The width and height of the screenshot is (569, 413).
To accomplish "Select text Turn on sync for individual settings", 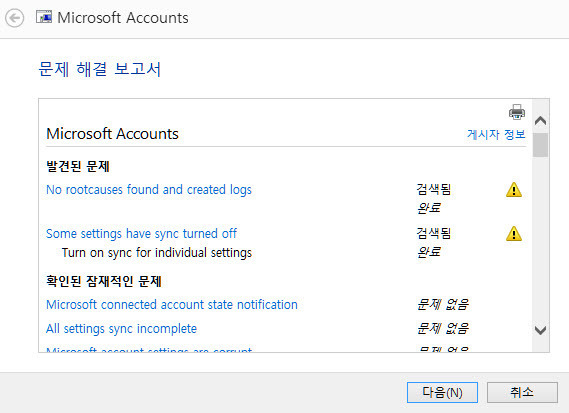I will point(157,253).
